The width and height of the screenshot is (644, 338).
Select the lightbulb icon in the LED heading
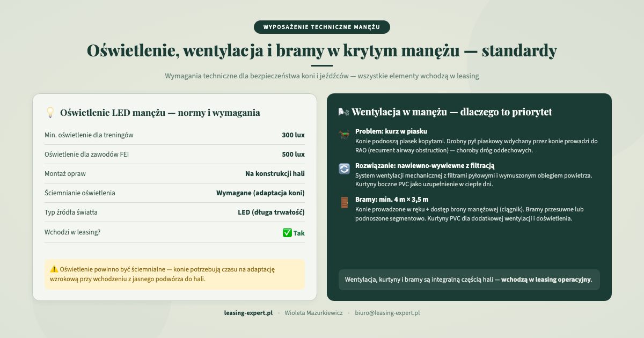pyautogui.click(x=50, y=113)
